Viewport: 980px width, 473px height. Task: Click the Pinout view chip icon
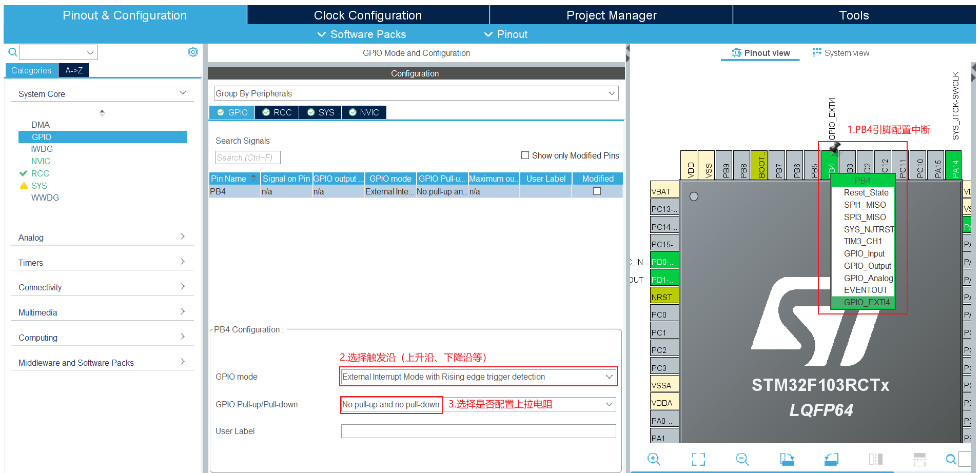pyautogui.click(x=737, y=53)
